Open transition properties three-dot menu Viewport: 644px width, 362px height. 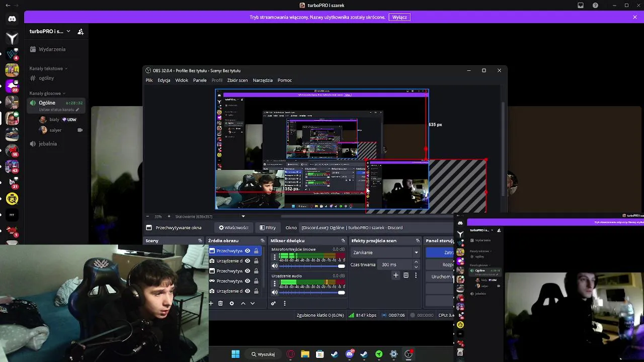tap(416, 275)
